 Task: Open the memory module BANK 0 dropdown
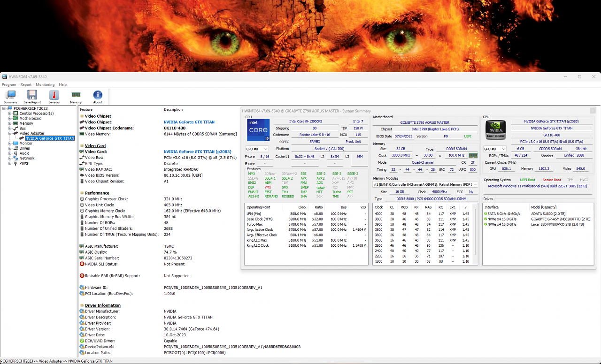(x=425, y=184)
